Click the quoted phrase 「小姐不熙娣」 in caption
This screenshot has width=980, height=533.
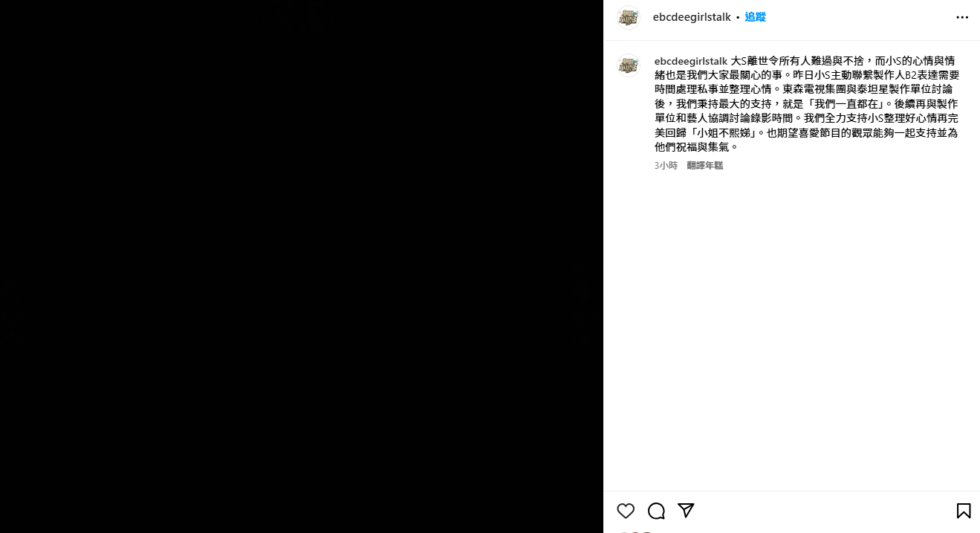[724, 133]
